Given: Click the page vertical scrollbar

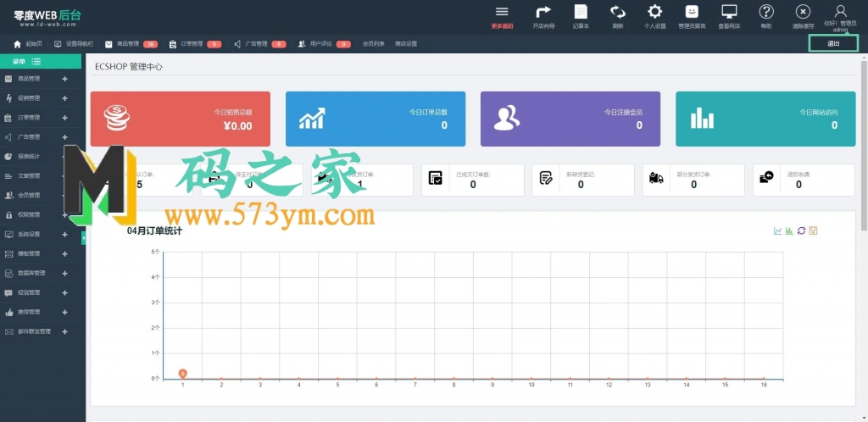Looking at the screenshot, I should tap(865, 144).
